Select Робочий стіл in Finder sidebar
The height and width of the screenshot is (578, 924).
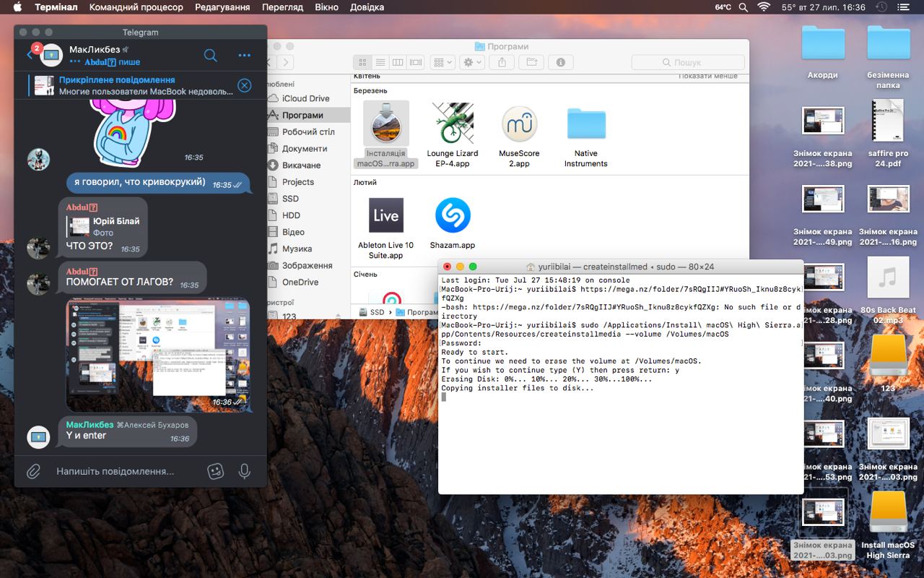pos(308,132)
